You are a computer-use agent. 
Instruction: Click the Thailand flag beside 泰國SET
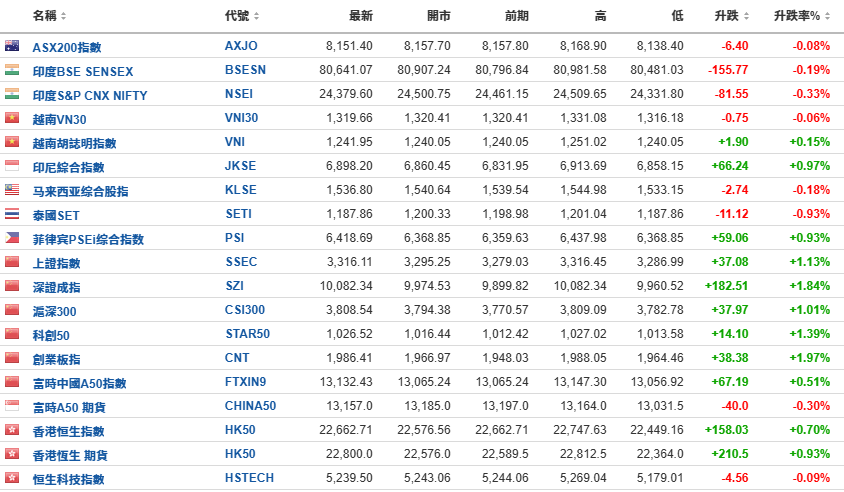coord(12,214)
